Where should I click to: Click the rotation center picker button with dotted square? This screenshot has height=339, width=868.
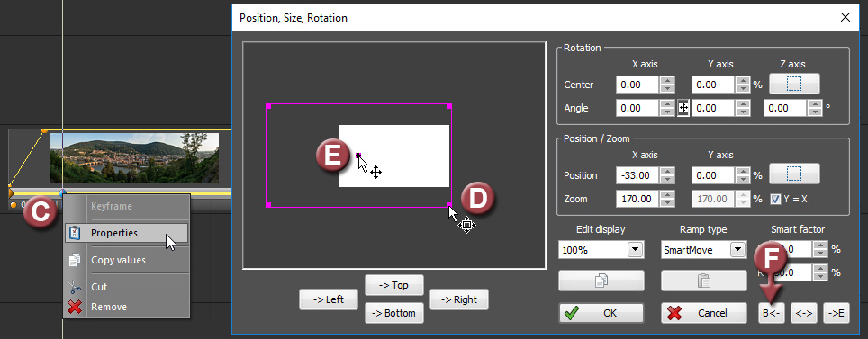(x=794, y=85)
